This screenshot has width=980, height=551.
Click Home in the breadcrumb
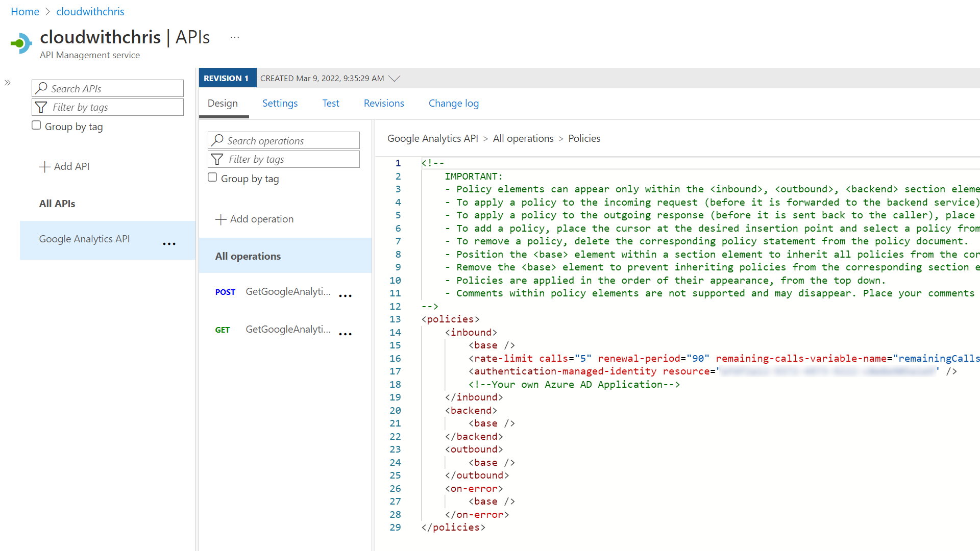25,11
